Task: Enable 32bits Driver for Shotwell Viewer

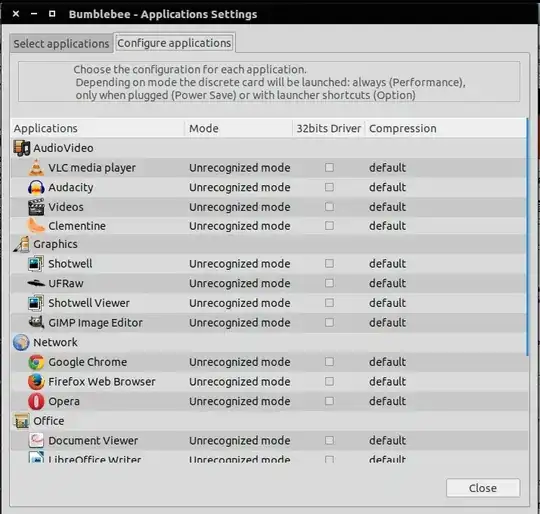Action: [329, 303]
